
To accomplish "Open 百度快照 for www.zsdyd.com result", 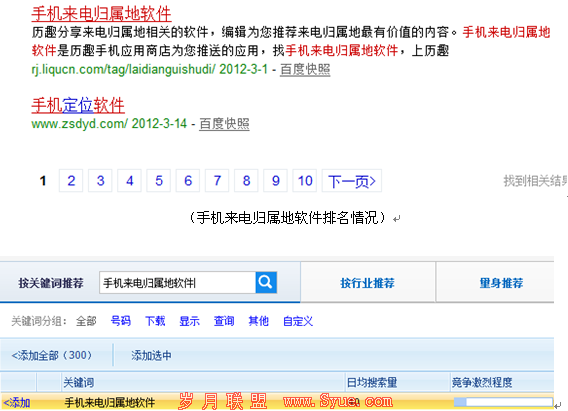I will (224, 124).
